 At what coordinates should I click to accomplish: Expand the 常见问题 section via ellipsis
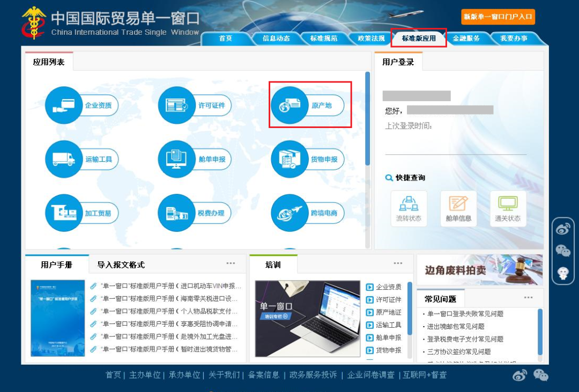[x=529, y=298]
